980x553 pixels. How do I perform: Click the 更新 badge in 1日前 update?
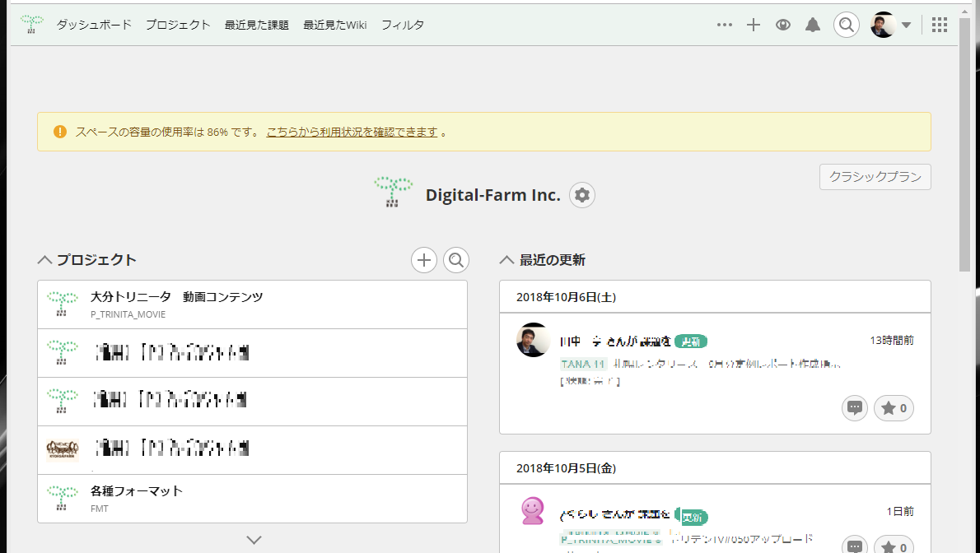pyautogui.click(x=691, y=517)
